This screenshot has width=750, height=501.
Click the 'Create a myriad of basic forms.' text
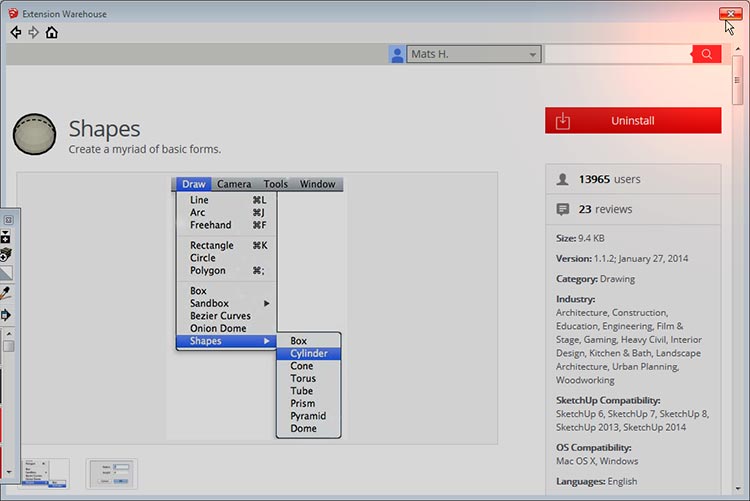coord(145,149)
